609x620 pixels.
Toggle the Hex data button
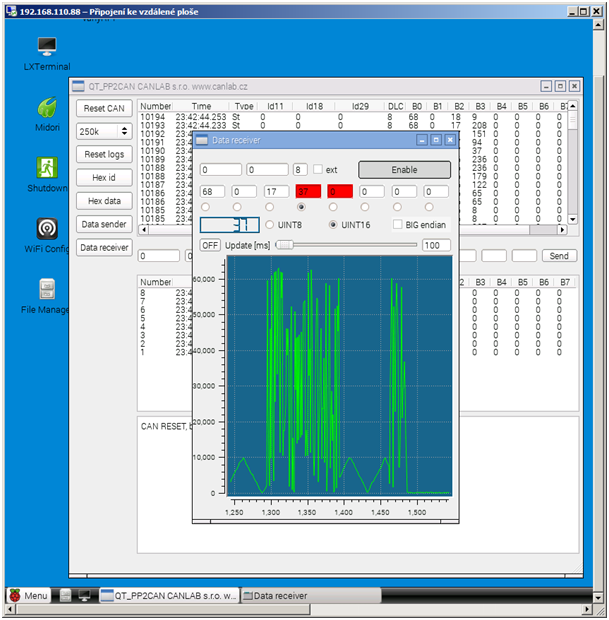coord(104,201)
